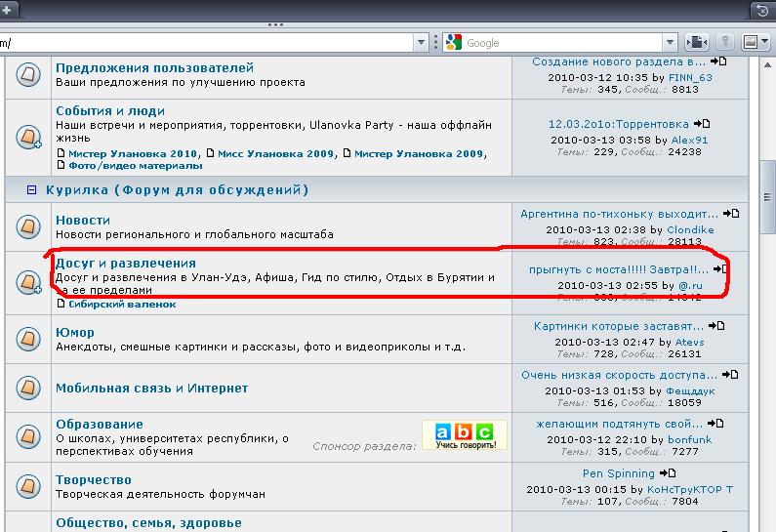Image resolution: width=776 pixels, height=532 pixels.
Task: Open the Предложения пользователей forum
Action: (x=154, y=67)
